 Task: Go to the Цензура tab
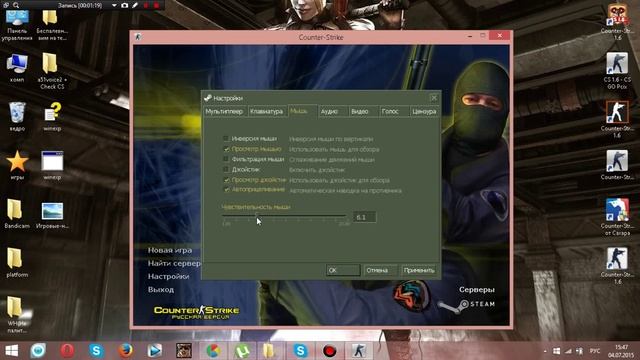point(424,111)
